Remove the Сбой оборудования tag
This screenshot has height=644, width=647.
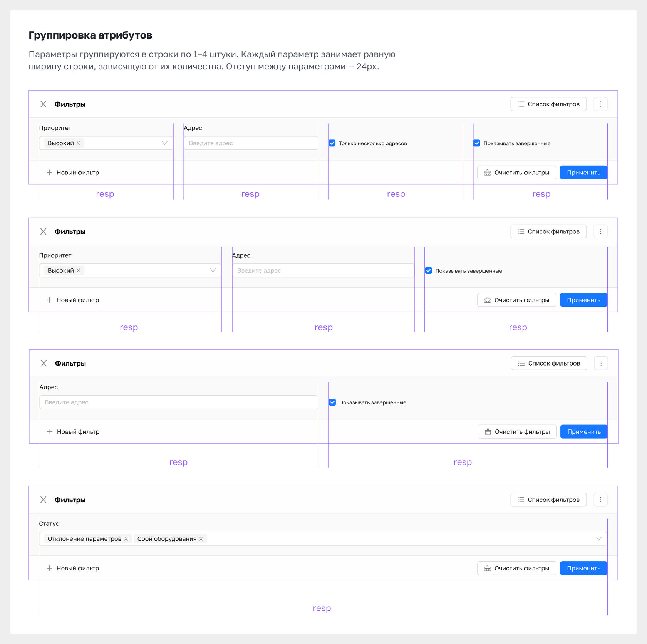[201, 538]
